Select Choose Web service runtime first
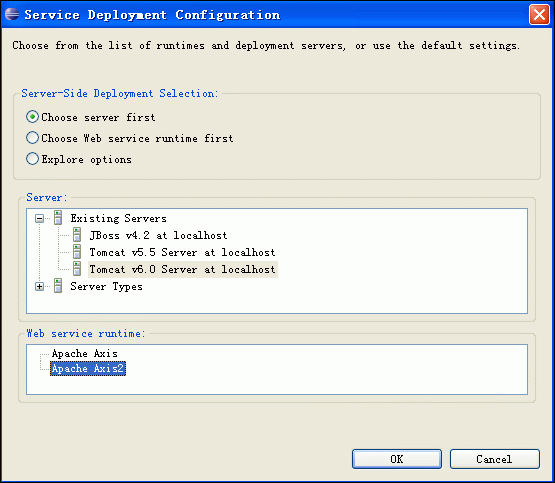Screen dimensions: 555x483 pos(32,138)
